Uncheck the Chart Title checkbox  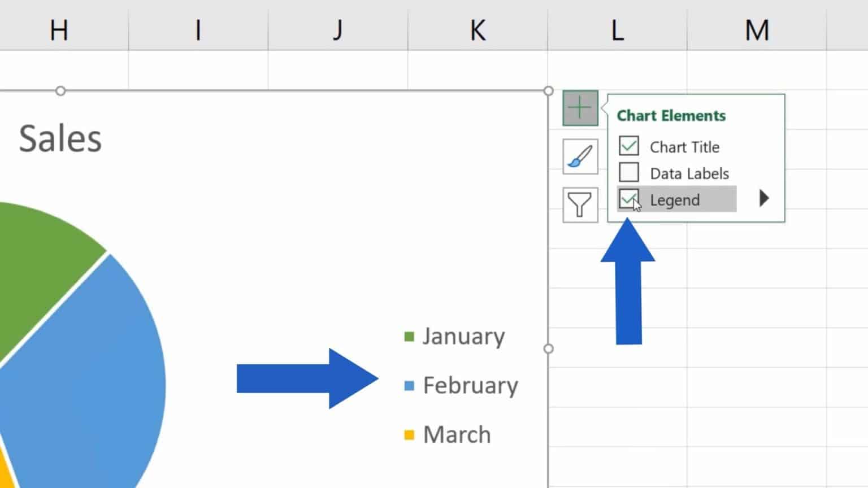point(629,146)
